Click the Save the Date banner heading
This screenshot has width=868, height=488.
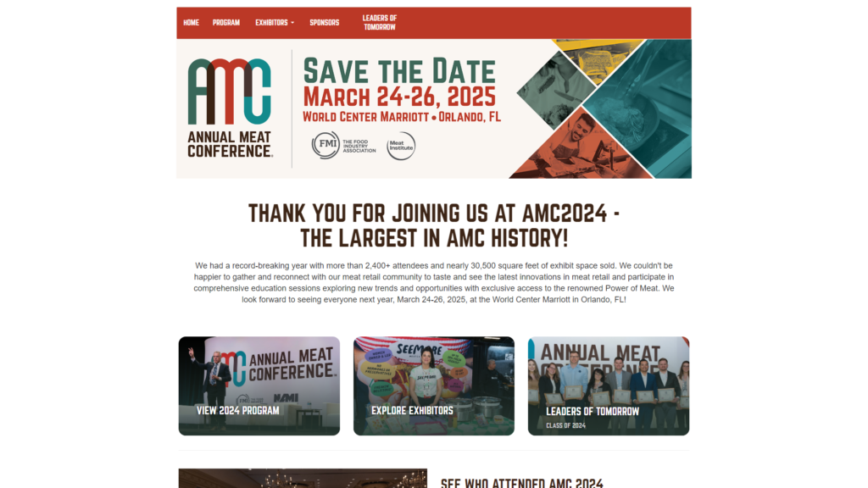pyautogui.click(x=399, y=71)
